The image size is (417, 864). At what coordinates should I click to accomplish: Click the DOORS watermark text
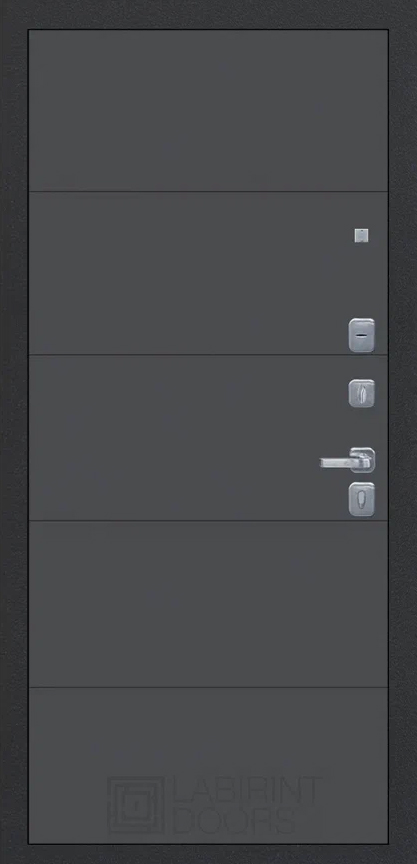click(235, 820)
